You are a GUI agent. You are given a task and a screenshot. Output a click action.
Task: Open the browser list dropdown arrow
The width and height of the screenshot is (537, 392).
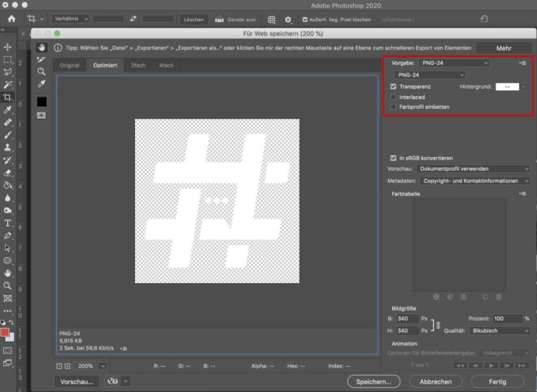point(125,381)
